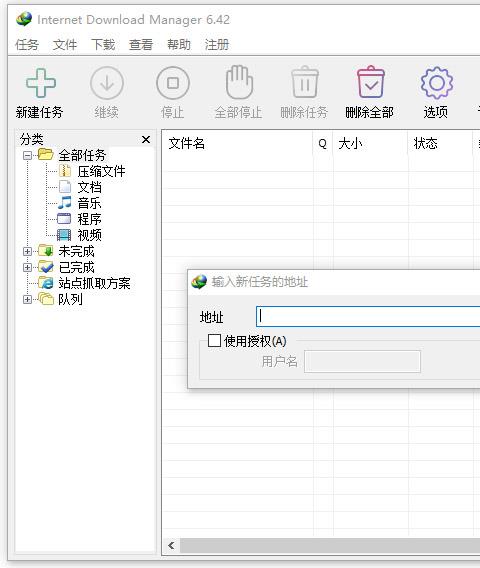Viewport: 480px width, 568px height.
Task: Select 站点抓取方案 tree label
Action: (94, 283)
